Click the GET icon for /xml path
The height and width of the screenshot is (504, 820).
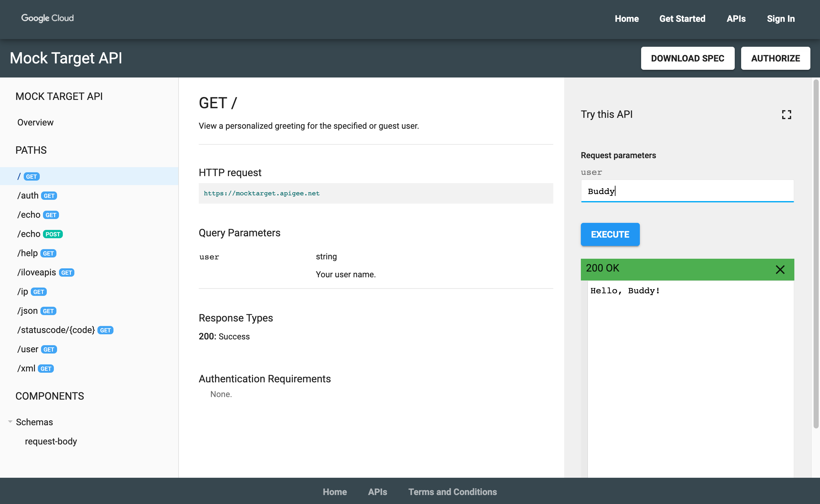click(x=46, y=369)
